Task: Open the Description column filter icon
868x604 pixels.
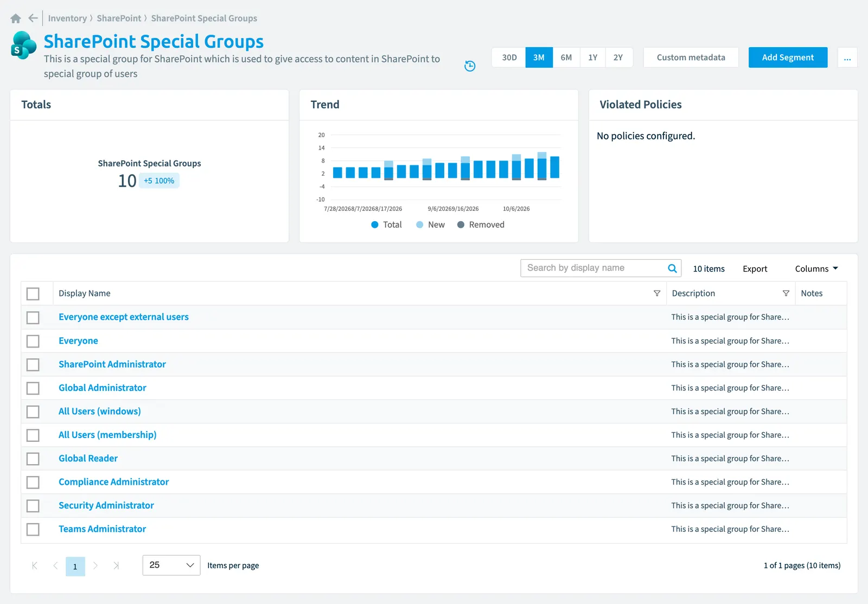Action: [786, 293]
